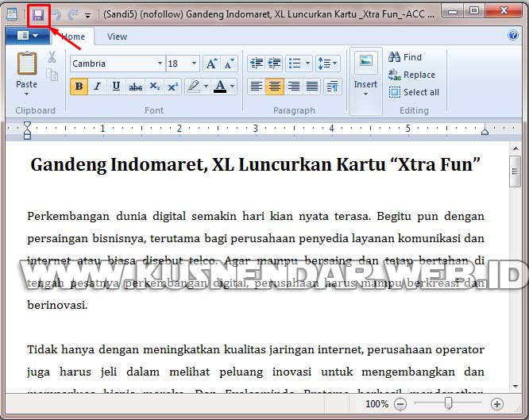
Task: Toggle Superscript formatting
Action: (x=172, y=87)
